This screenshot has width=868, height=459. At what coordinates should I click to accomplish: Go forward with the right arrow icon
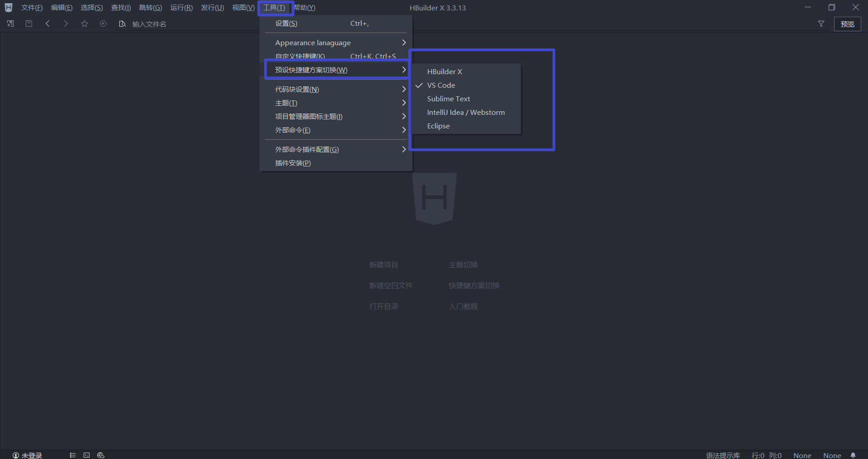pyautogui.click(x=66, y=24)
